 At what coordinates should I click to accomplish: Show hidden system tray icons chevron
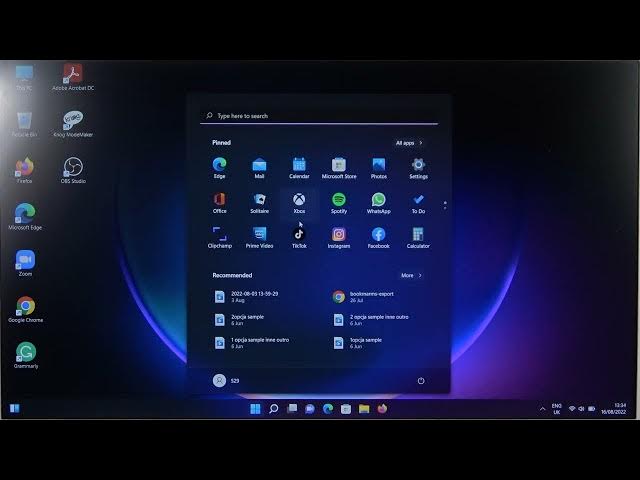pos(543,409)
